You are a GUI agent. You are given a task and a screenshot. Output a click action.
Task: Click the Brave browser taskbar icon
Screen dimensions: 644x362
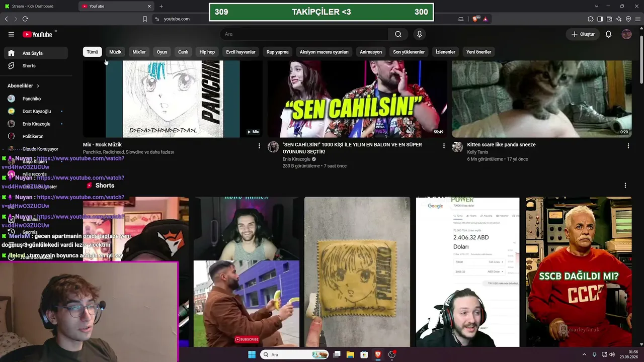click(x=378, y=354)
